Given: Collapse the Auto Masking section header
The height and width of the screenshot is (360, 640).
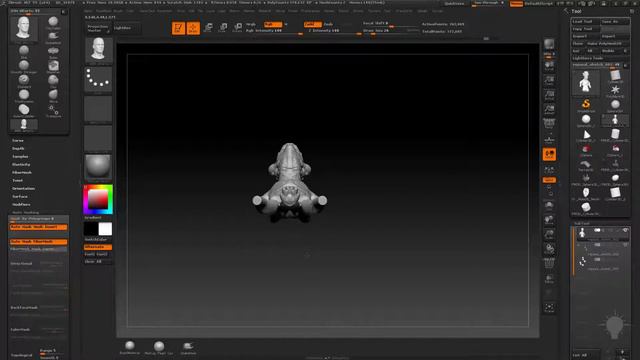Looking at the screenshot, I should tap(25, 213).
